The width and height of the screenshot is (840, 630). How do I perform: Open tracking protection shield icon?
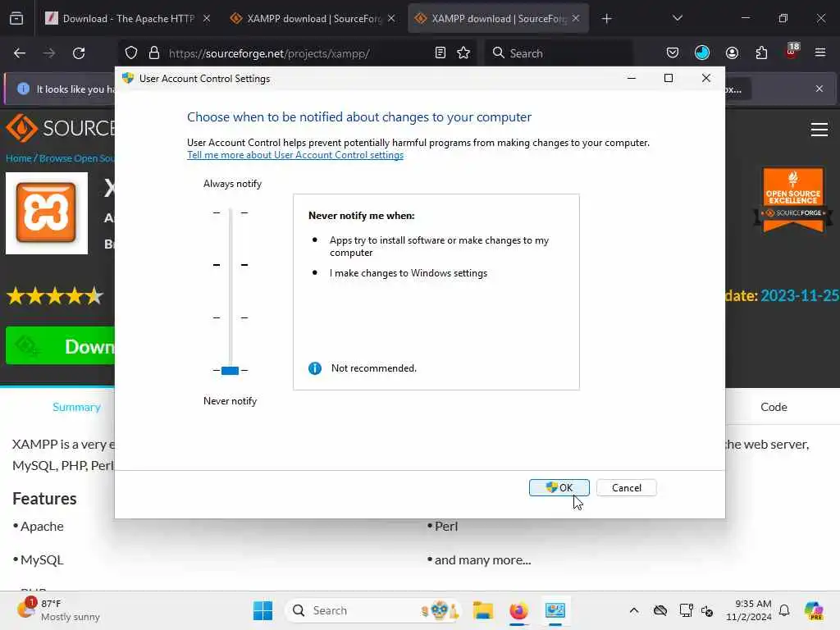pos(131,53)
